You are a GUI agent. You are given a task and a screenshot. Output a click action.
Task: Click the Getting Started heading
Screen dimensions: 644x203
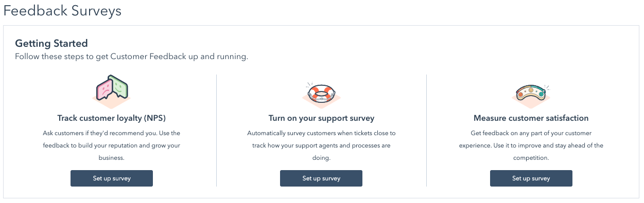pyautogui.click(x=51, y=44)
